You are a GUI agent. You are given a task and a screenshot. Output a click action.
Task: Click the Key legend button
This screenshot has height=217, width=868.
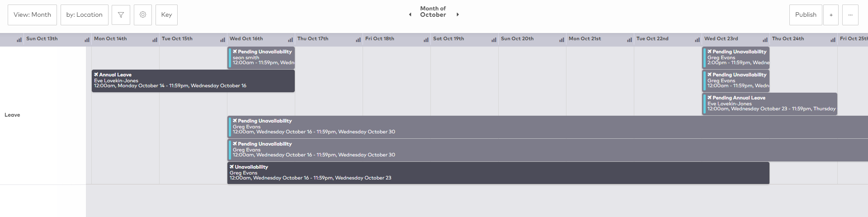[166, 15]
